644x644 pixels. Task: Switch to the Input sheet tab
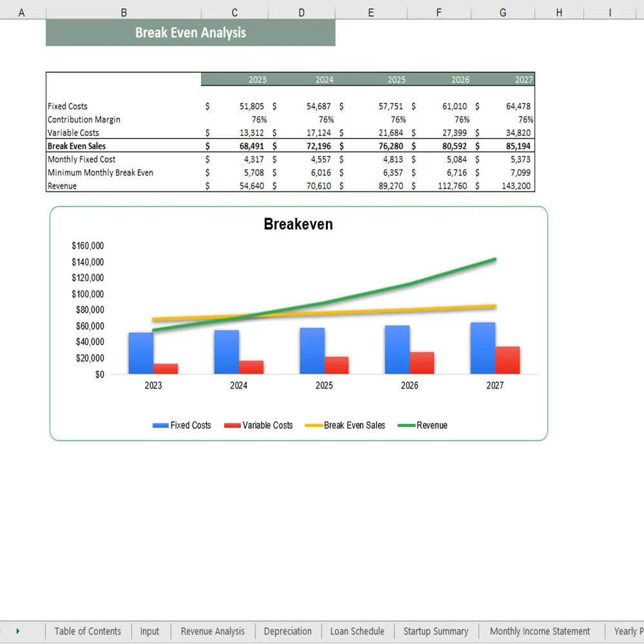(x=150, y=631)
